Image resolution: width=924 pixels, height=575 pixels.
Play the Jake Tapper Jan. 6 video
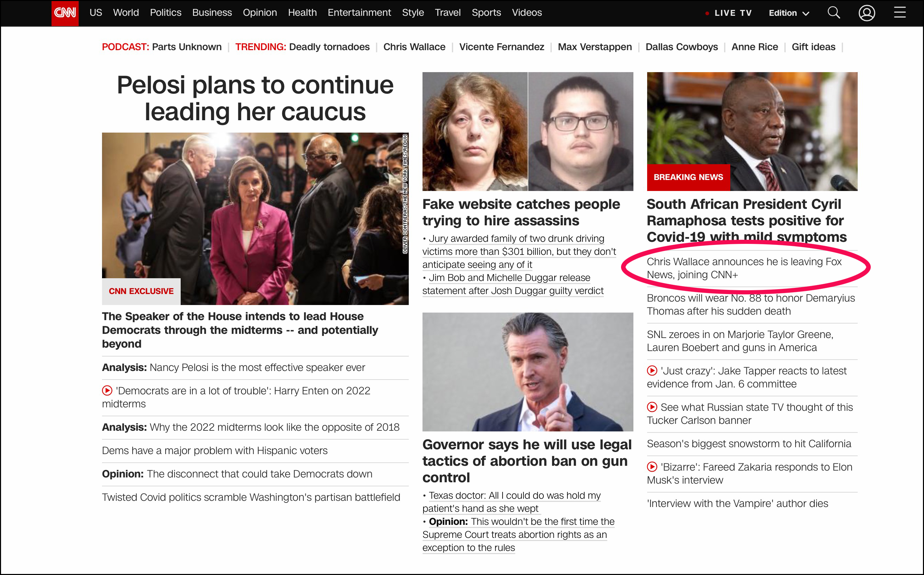pyautogui.click(x=652, y=371)
